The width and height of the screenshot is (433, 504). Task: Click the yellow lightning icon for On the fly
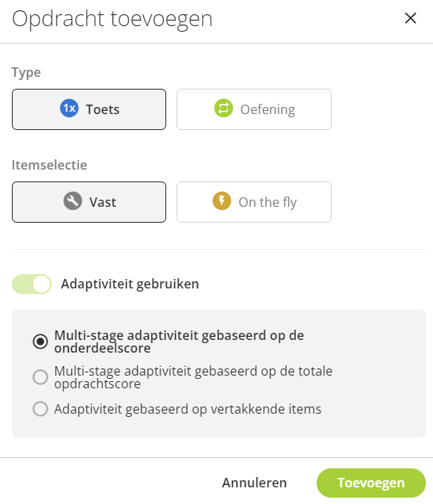click(x=222, y=201)
